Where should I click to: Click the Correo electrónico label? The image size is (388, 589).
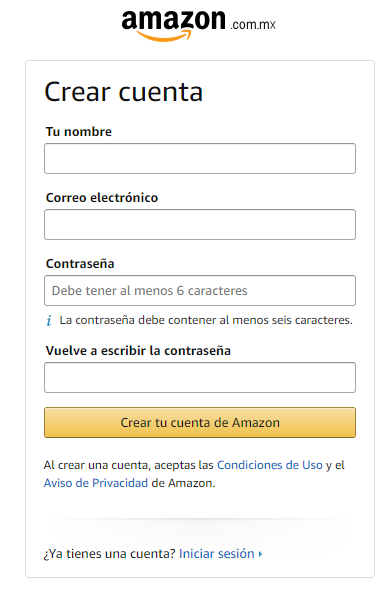tap(102, 198)
